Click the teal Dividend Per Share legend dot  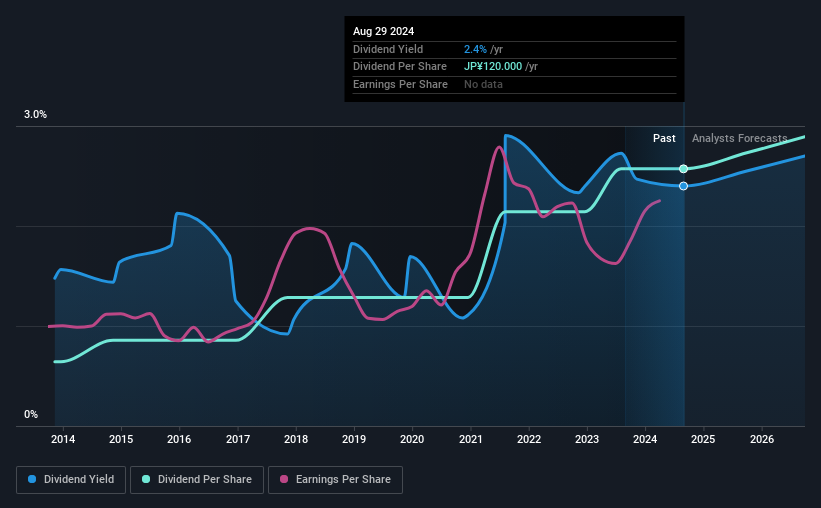146,479
